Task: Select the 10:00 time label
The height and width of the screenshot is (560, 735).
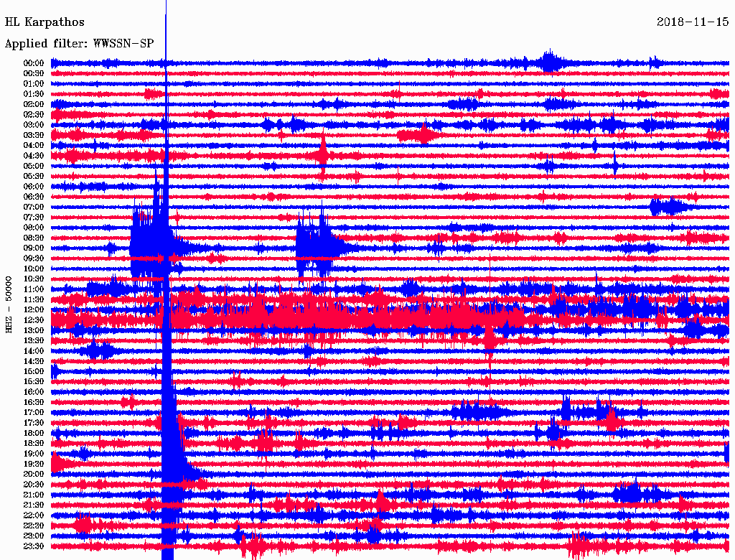Action: tap(34, 269)
